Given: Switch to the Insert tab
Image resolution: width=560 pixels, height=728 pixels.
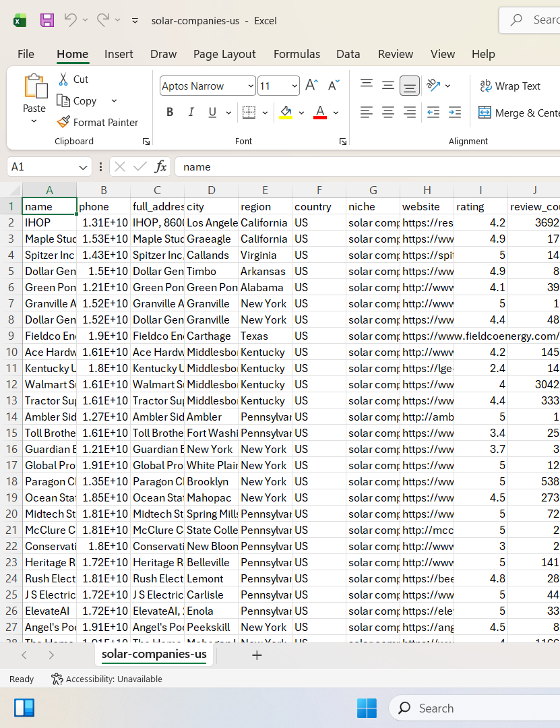Looking at the screenshot, I should 119,55.
